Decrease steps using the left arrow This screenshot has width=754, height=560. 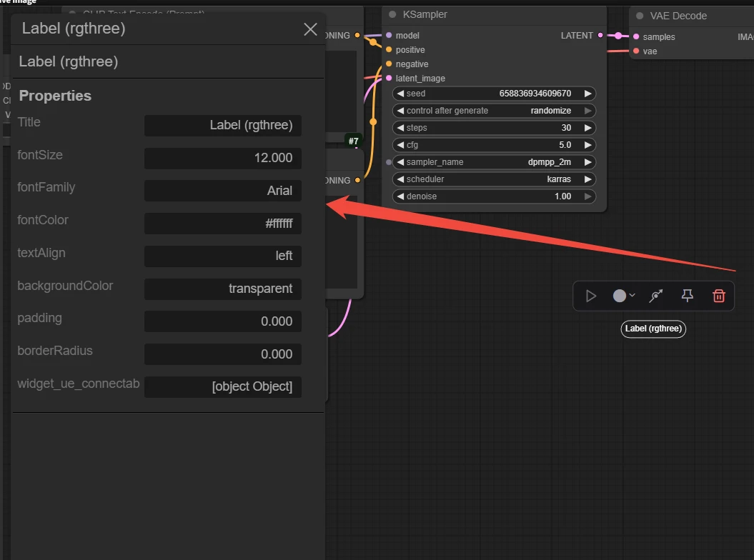(x=400, y=128)
